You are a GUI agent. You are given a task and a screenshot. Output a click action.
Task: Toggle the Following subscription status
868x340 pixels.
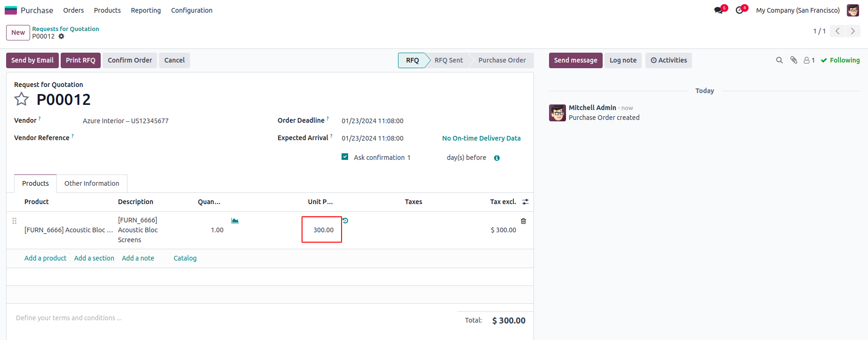(x=840, y=60)
